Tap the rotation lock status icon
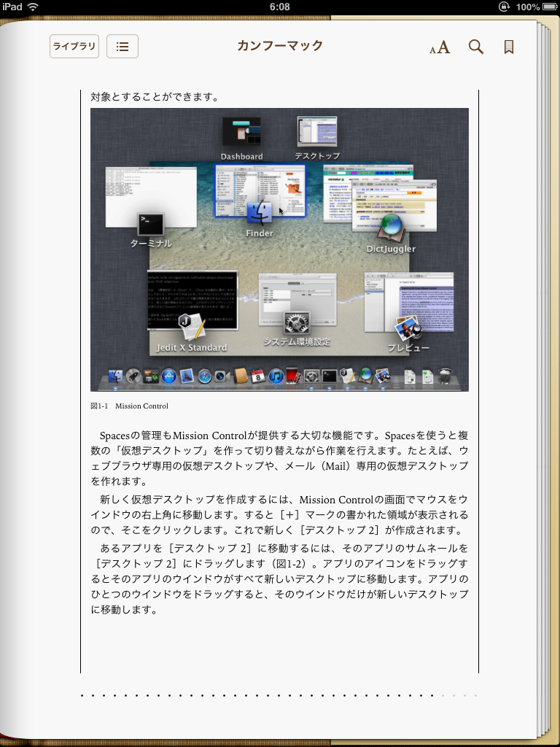 pyautogui.click(x=505, y=7)
